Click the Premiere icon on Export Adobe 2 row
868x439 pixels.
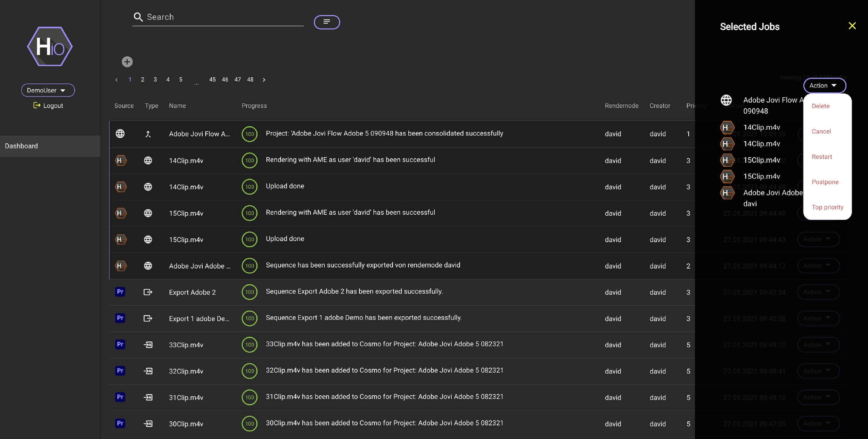(x=120, y=292)
